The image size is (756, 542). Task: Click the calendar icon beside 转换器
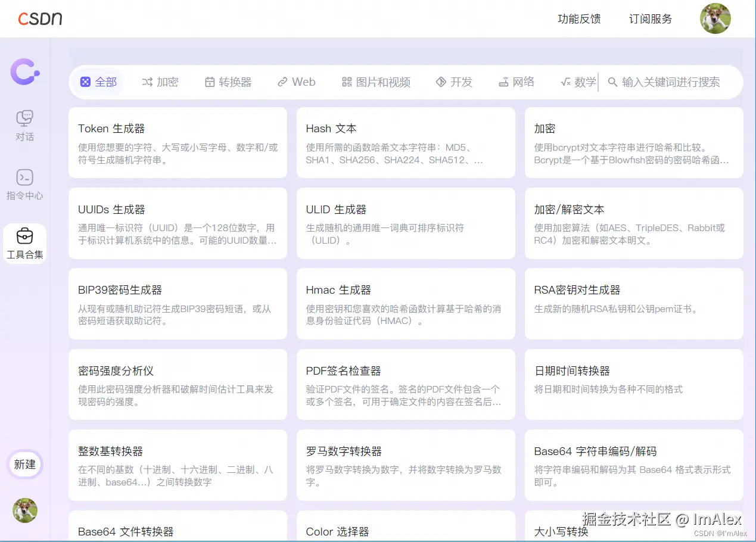click(210, 82)
